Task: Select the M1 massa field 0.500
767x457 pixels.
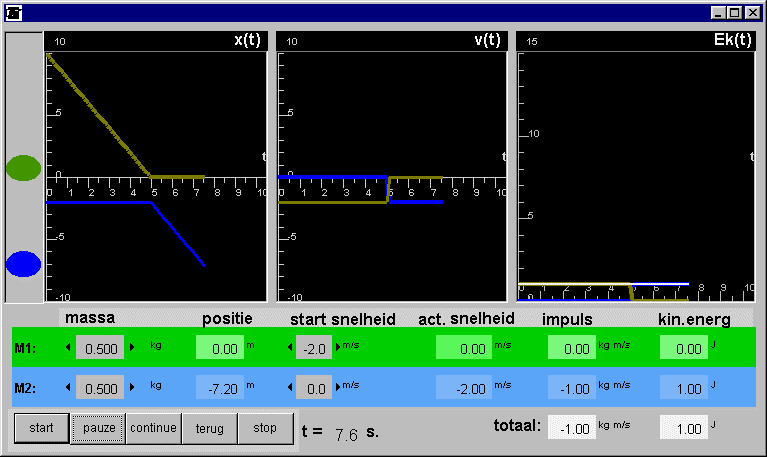Action: pyautogui.click(x=100, y=347)
